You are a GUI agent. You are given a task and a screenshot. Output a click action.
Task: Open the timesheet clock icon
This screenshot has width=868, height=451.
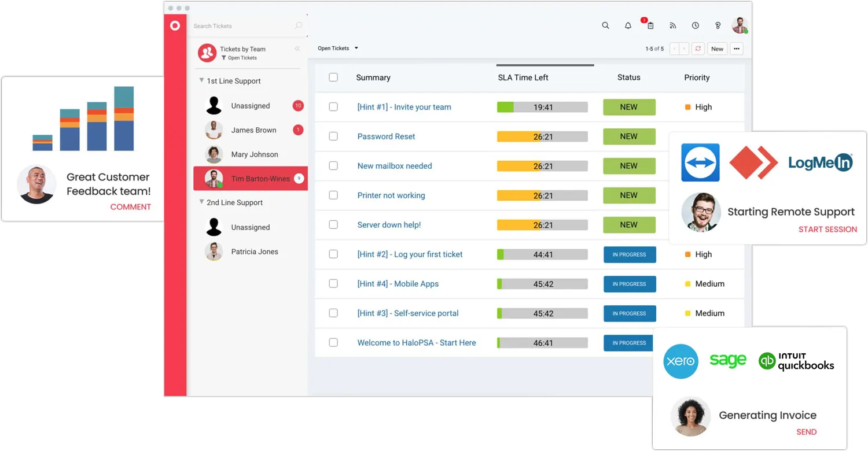click(x=695, y=25)
